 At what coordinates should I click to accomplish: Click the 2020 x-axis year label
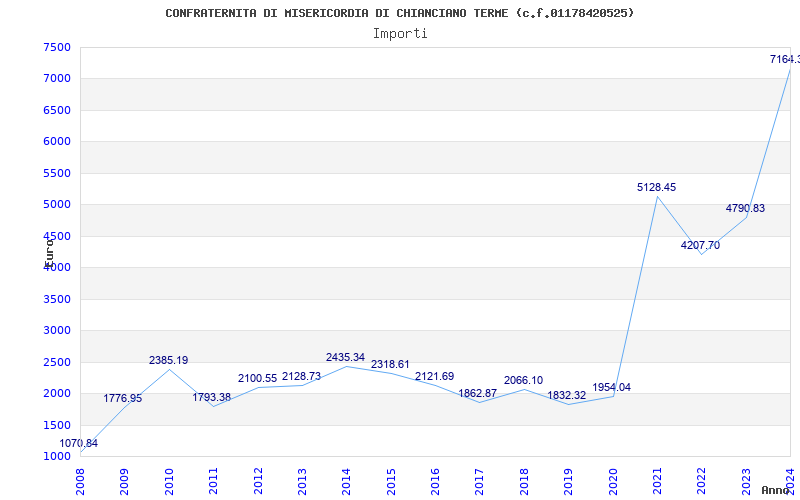point(613,481)
